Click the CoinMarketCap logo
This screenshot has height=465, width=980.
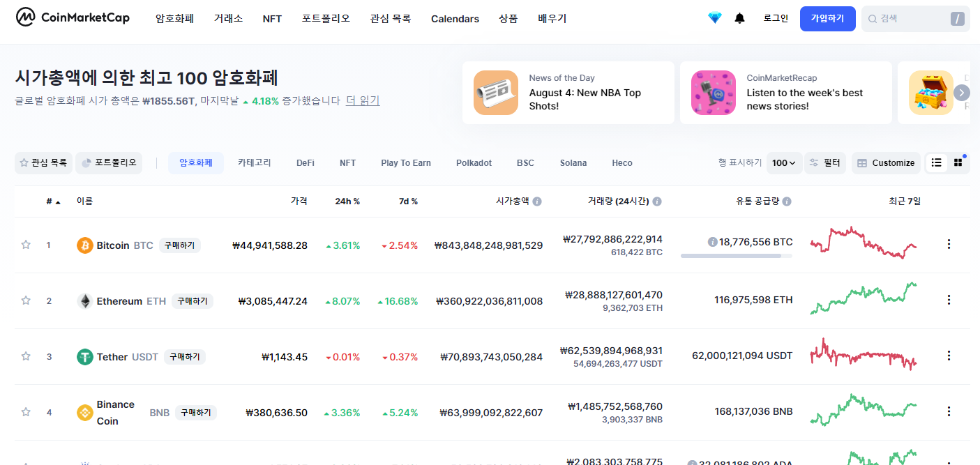(x=73, y=17)
